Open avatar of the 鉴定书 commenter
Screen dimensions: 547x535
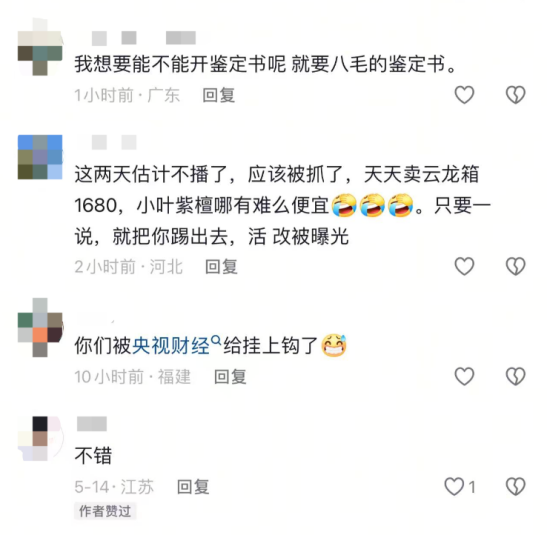coord(40,47)
